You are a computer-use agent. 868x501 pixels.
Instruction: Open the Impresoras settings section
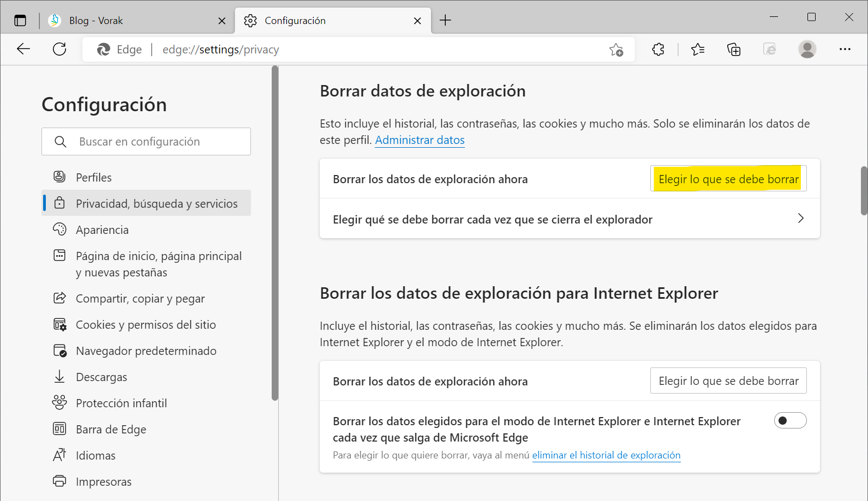pyautogui.click(x=146, y=481)
